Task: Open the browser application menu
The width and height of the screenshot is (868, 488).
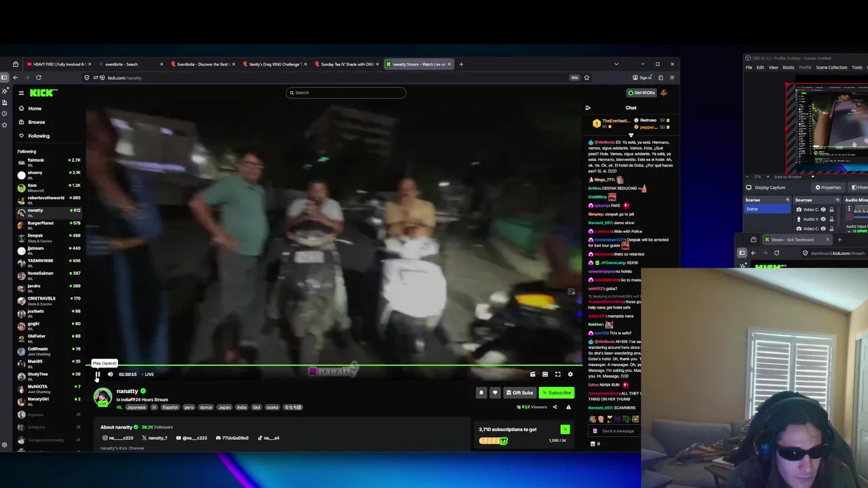Action: click(672, 77)
